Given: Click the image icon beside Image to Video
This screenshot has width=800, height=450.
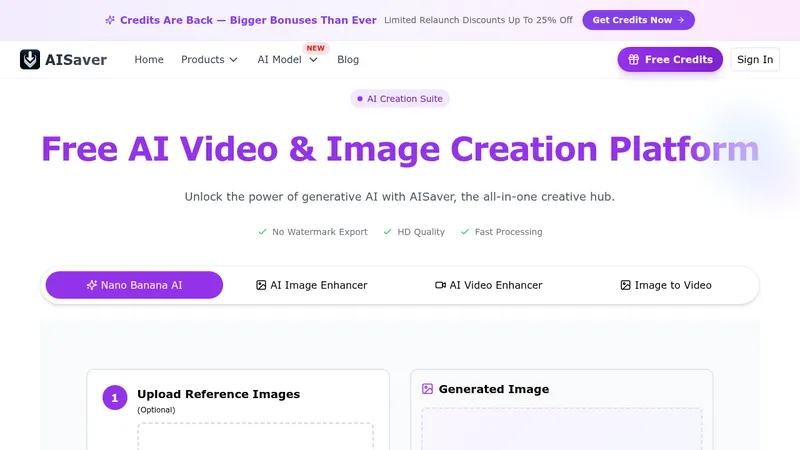Looking at the screenshot, I should 625,285.
